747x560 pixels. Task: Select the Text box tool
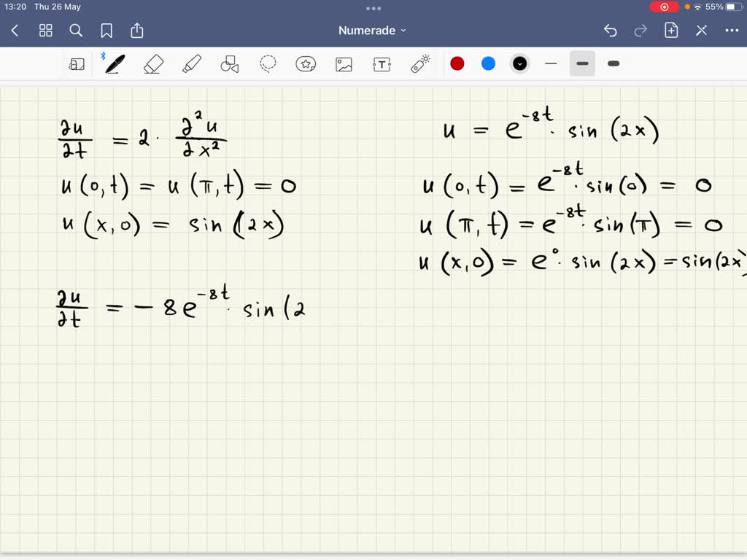[x=382, y=64]
